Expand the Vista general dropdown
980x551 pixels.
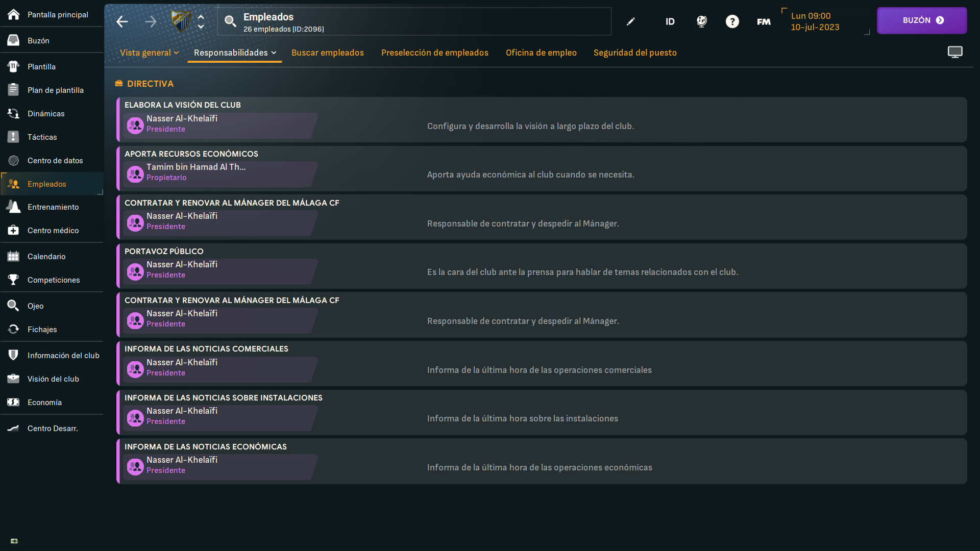pos(149,53)
